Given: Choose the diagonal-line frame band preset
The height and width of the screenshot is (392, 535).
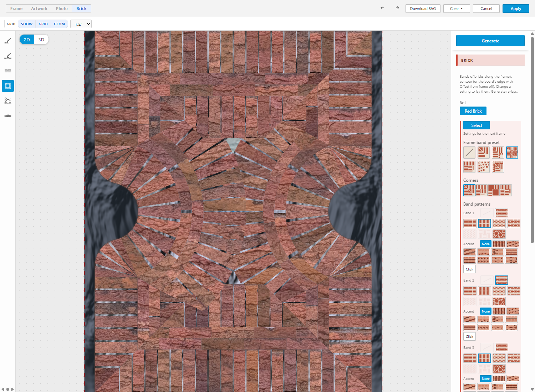Looking at the screenshot, I should point(469,153).
